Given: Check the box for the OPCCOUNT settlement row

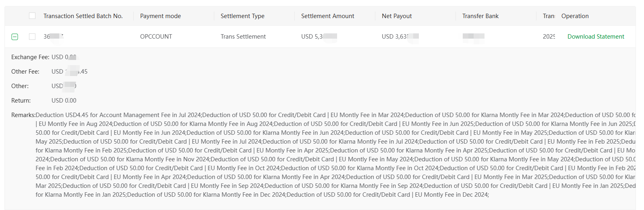Looking at the screenshot, I should tap(32, 37).
